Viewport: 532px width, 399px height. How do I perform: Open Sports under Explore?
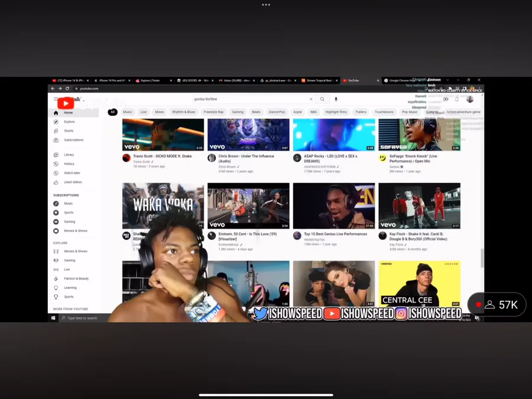(69, 297)
